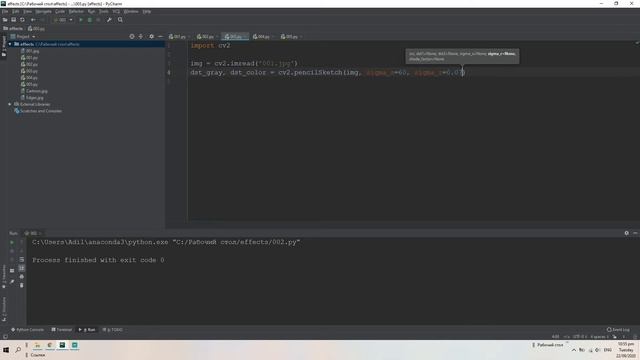
Task: Open the Refactor menu
Action: [x=76, y=11]
